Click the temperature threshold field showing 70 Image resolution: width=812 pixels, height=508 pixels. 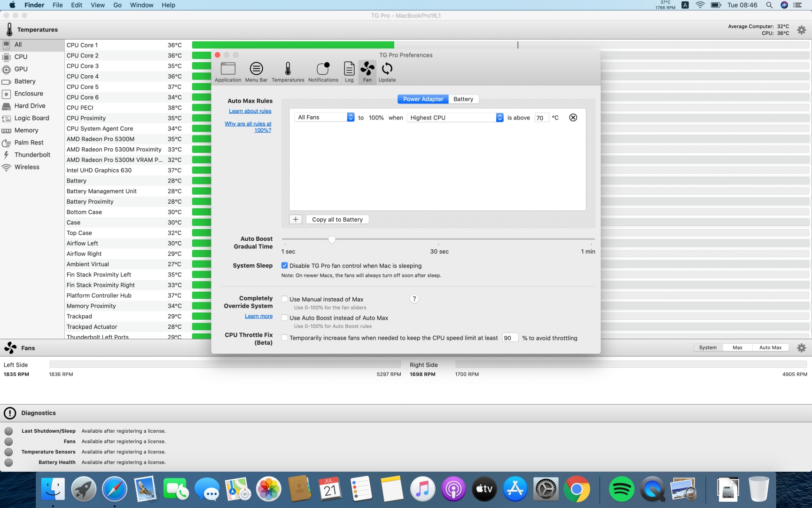pos(541,118)
